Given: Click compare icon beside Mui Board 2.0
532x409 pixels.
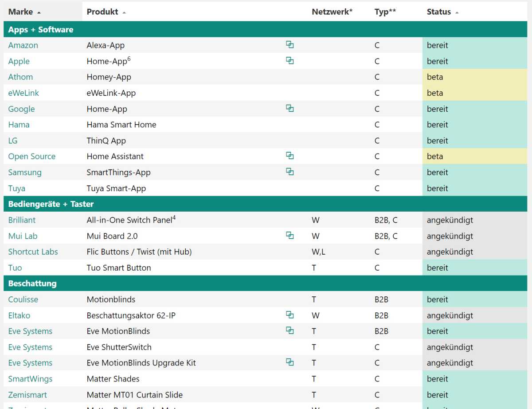Looking at the screenshot, I should pos(290,235).
